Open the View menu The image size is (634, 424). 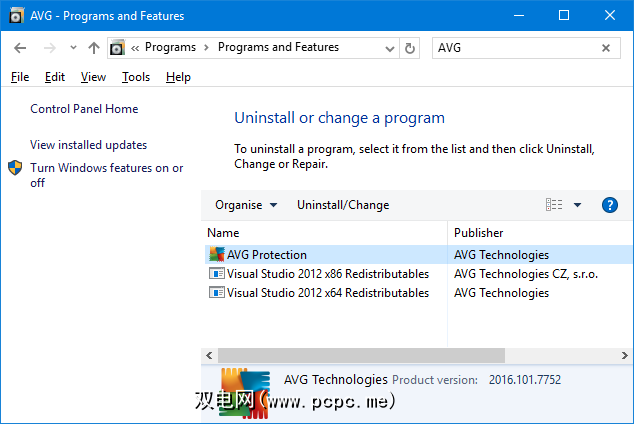coord(93,77)
